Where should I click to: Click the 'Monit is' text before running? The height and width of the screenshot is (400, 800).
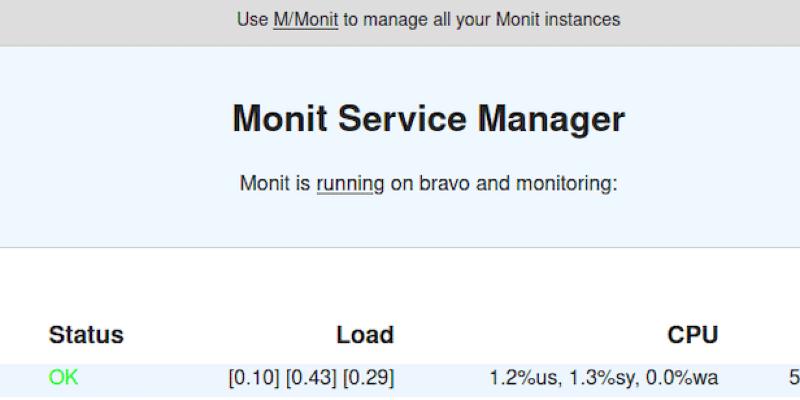tap(276, 184)
